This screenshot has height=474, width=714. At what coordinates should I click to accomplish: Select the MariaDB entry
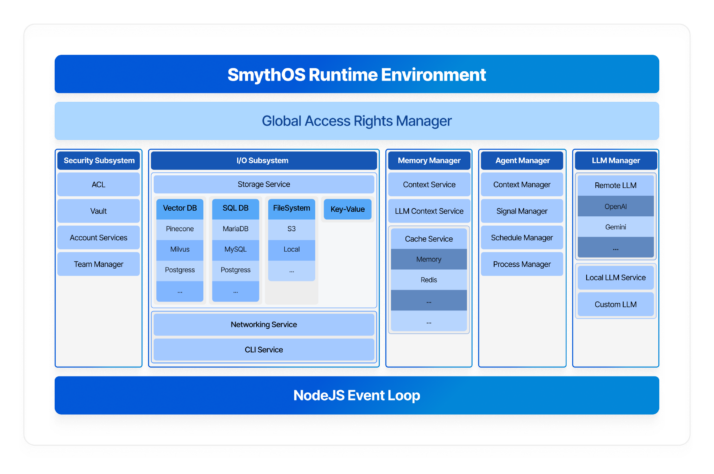235,229
